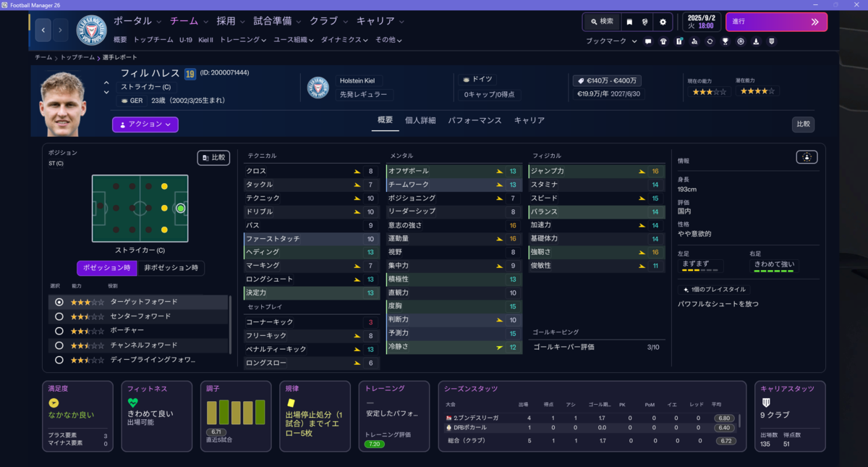Click the 進行 continue button
868x467 pixels.
(x=776, y=22)
